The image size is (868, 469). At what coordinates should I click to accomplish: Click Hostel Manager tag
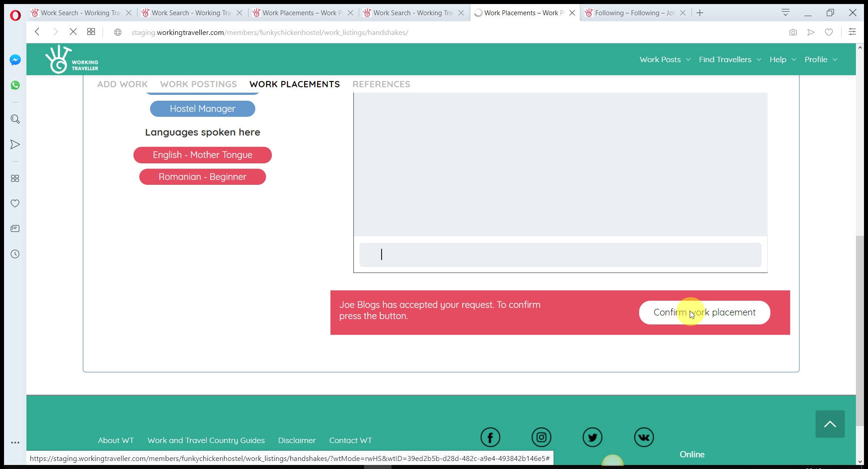coord(202,109)
